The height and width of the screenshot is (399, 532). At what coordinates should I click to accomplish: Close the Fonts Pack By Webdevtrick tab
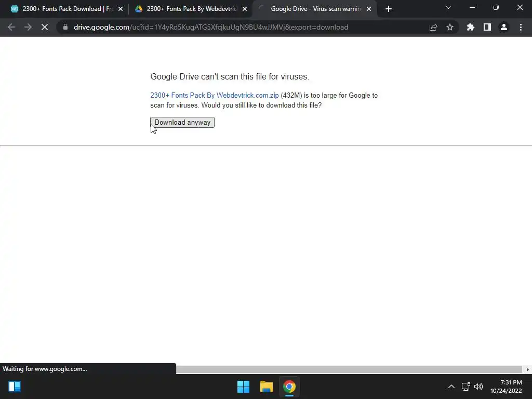[x=245, y=9]
